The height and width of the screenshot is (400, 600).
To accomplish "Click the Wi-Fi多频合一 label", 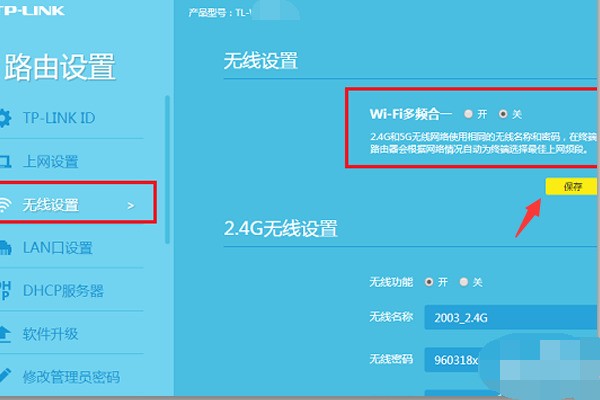I will click(x=411, y=114).
